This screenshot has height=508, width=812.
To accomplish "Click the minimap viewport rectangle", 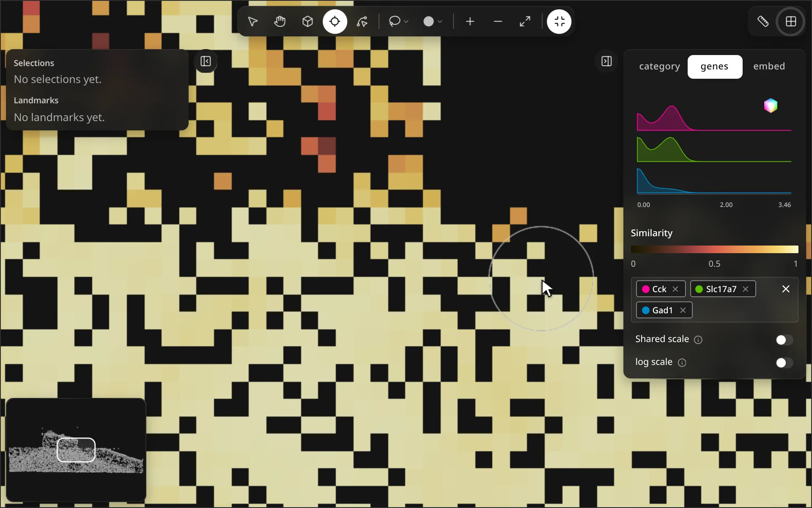I will pyautogui.click(x=76, y=450).
